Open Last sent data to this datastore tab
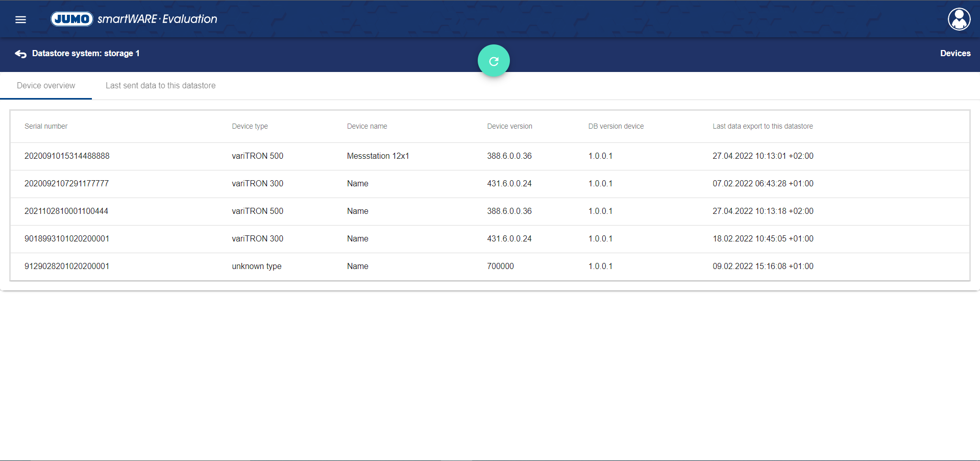980x461 pixels. pyautogui.click(x=160, y=86)
